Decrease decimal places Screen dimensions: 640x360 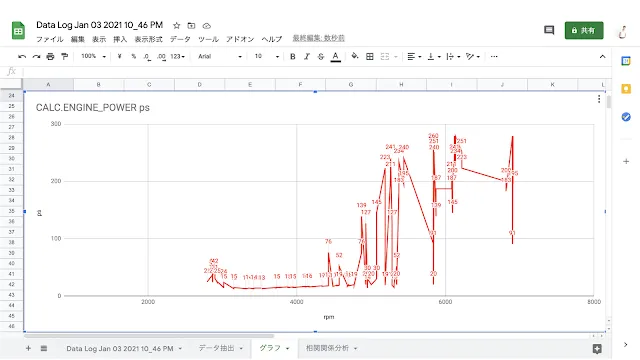click(147, 57)
